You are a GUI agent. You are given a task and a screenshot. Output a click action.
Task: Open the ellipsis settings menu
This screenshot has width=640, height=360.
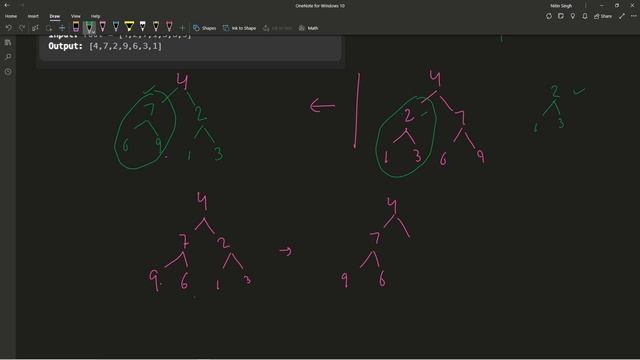tap(633, 16)
